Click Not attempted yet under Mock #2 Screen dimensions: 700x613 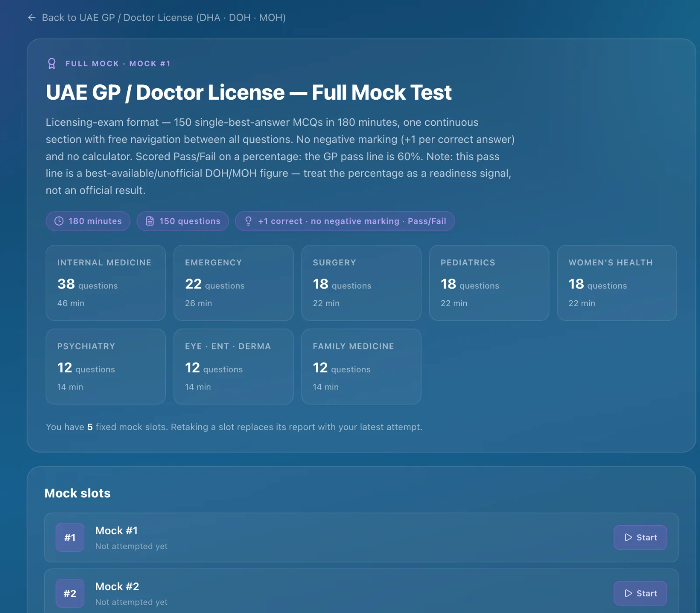point(131,602)
